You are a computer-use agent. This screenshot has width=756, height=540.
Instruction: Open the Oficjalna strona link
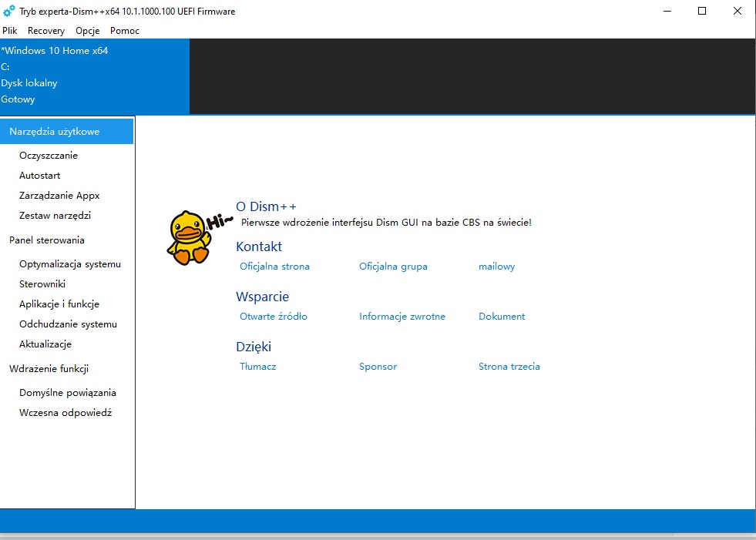(275, 266)
